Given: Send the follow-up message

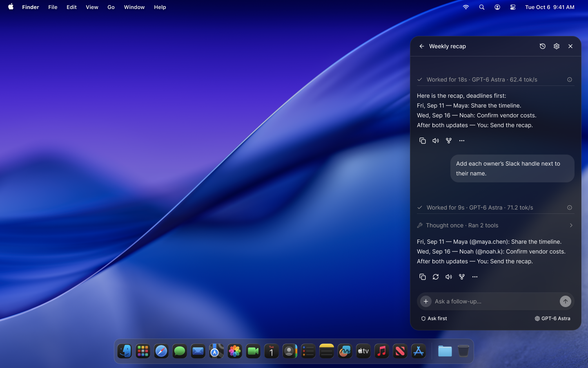Looking at the screenshot, I should (566, 301).
